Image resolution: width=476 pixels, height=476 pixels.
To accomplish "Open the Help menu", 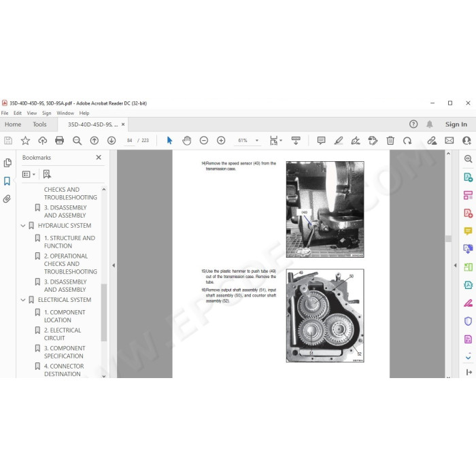I will [84, 113].
